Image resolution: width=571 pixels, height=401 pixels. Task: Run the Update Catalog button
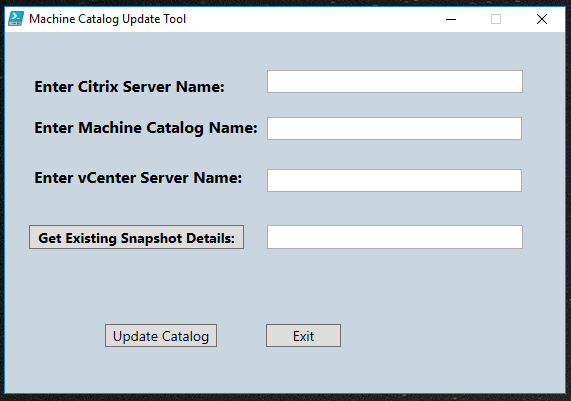click(x=161, y=335)
